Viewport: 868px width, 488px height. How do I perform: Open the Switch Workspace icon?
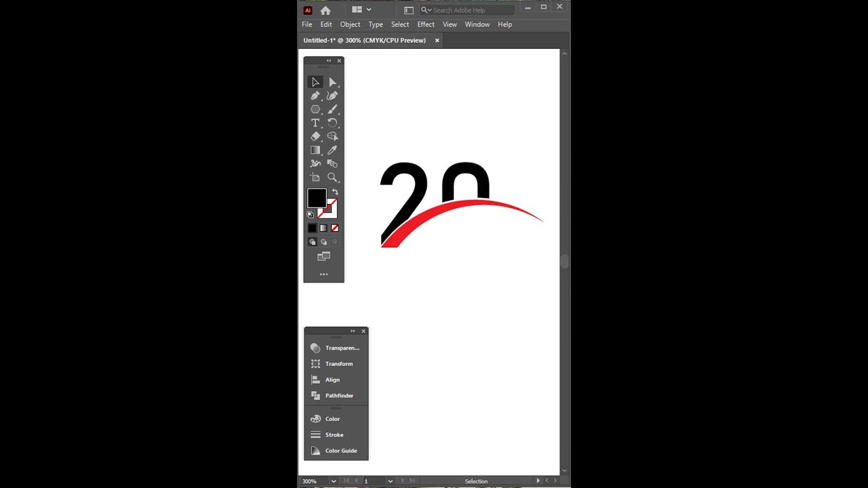pyautogui.click(x=408, y=10)
